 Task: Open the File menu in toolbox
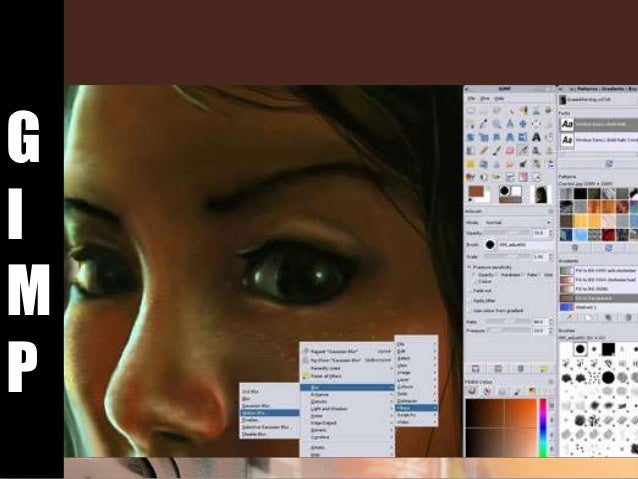tap(471, 99)
